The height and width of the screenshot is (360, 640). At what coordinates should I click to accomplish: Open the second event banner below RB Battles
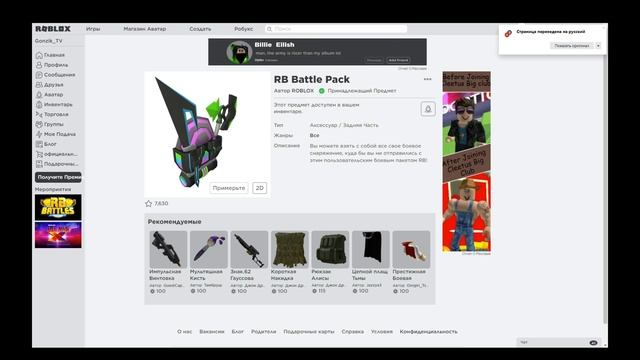[58, 235]
